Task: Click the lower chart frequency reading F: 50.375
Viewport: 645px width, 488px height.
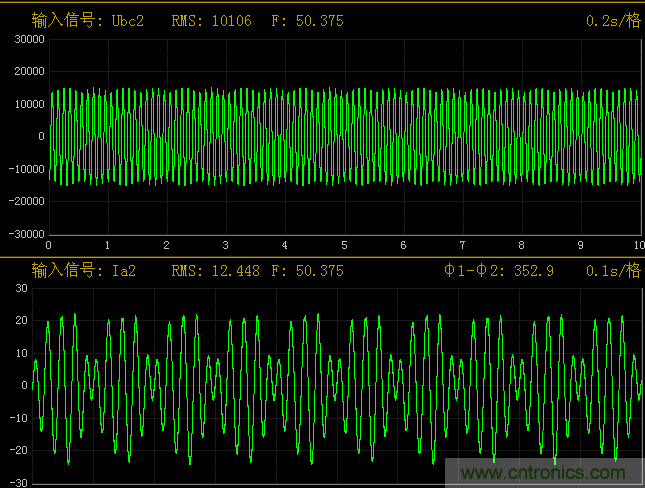Action: pos(308,271)
